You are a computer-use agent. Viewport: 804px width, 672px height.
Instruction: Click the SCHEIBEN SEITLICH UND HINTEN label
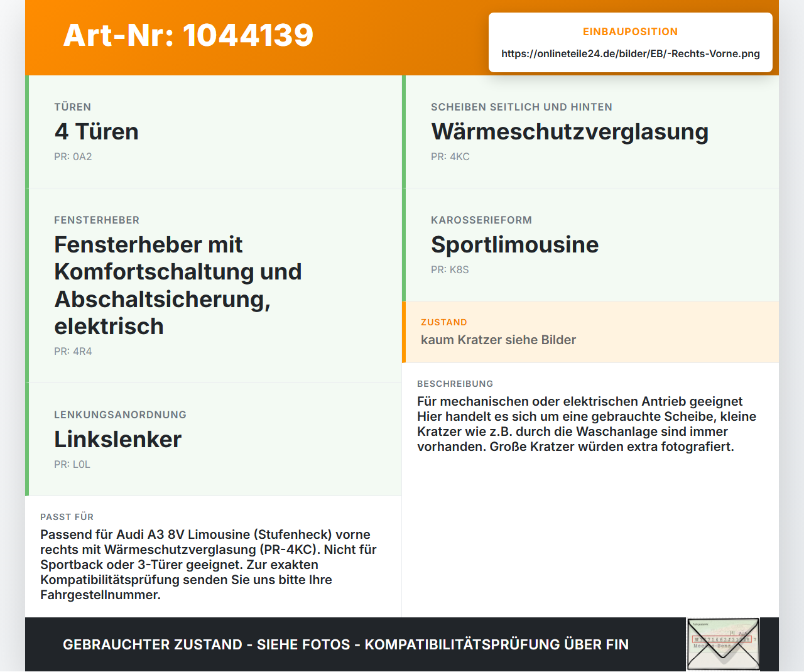point(521,107)
